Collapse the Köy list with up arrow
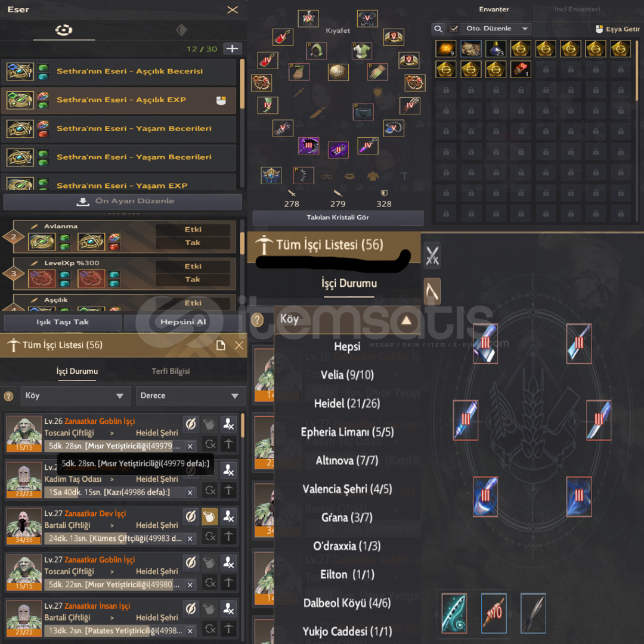 click(406, 320)
